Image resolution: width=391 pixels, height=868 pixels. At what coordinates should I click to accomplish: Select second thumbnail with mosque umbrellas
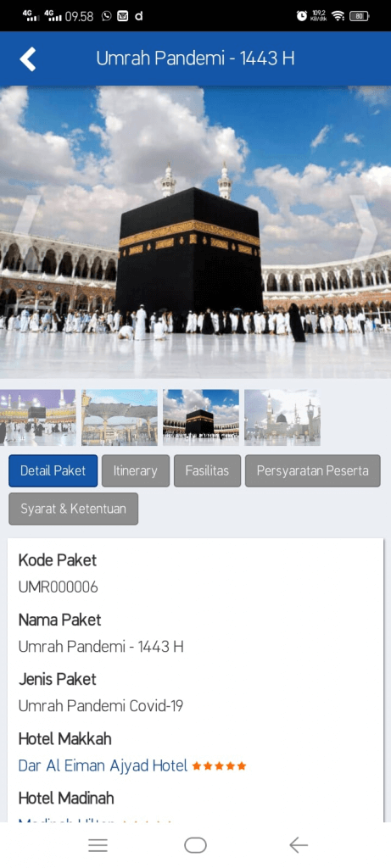pos(120,417)
